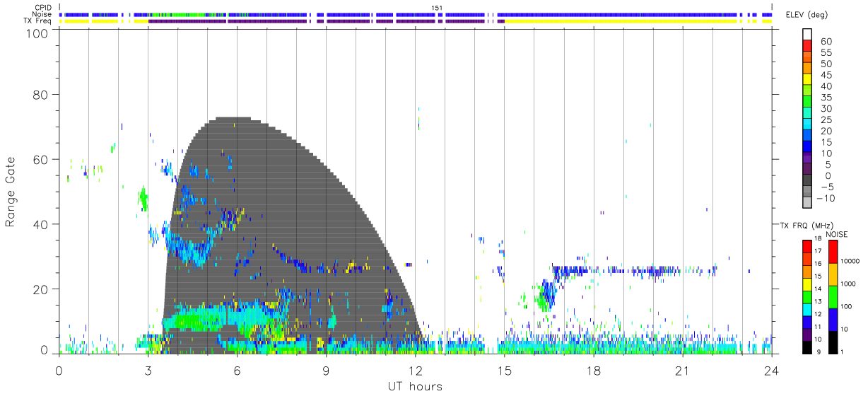868x401 pixels.
Task: Click the 100 tick on Range Gate axis
Action: click(x=37, y=33)
